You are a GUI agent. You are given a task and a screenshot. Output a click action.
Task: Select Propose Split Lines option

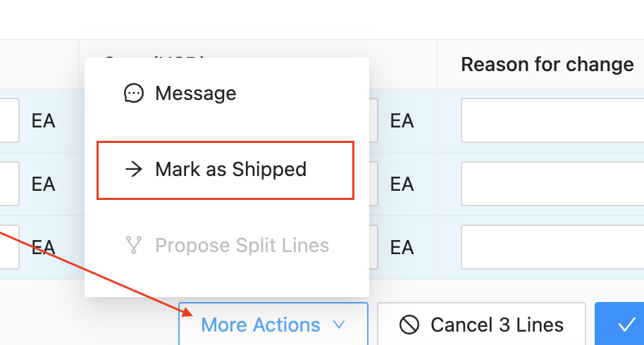227,245
